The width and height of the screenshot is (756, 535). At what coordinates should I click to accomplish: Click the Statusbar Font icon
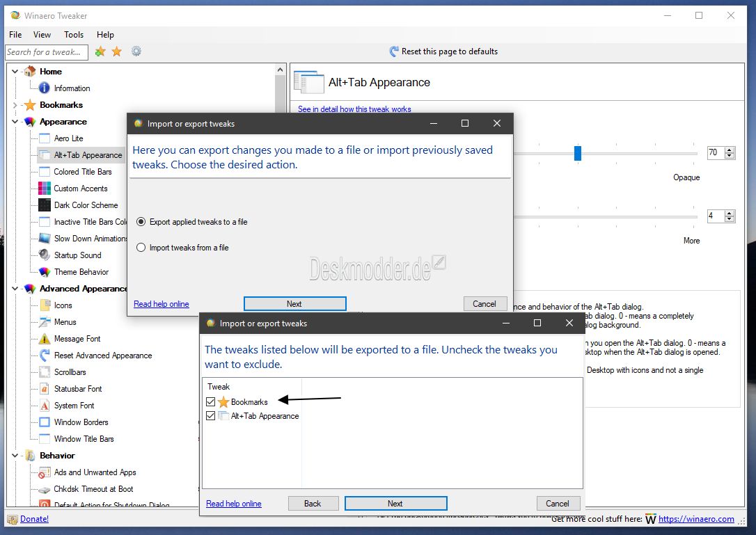[x=45, y=389]
